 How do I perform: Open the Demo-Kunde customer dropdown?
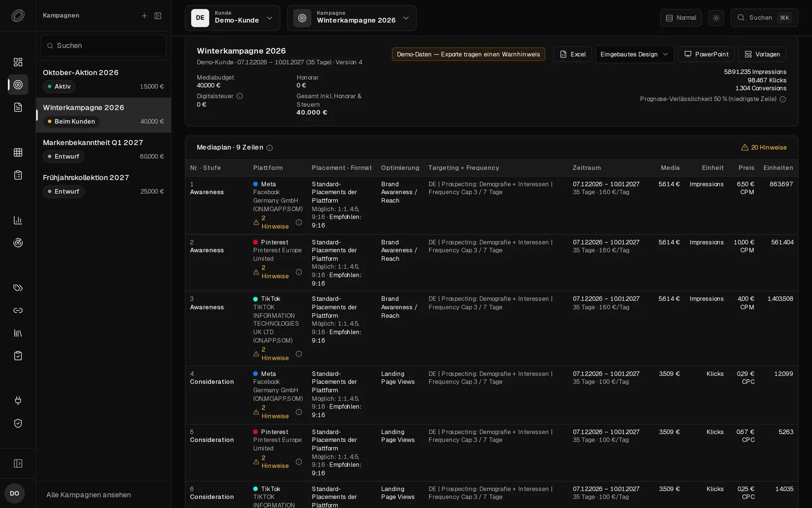pos(232,18)
